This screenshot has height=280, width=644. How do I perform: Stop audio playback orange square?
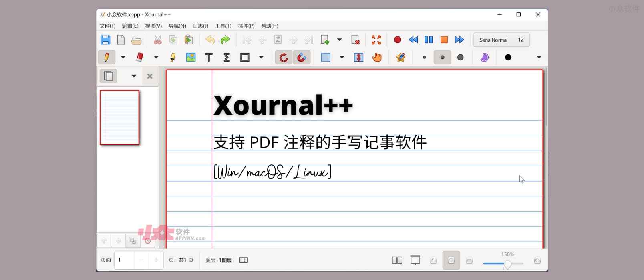coord(444,40)
